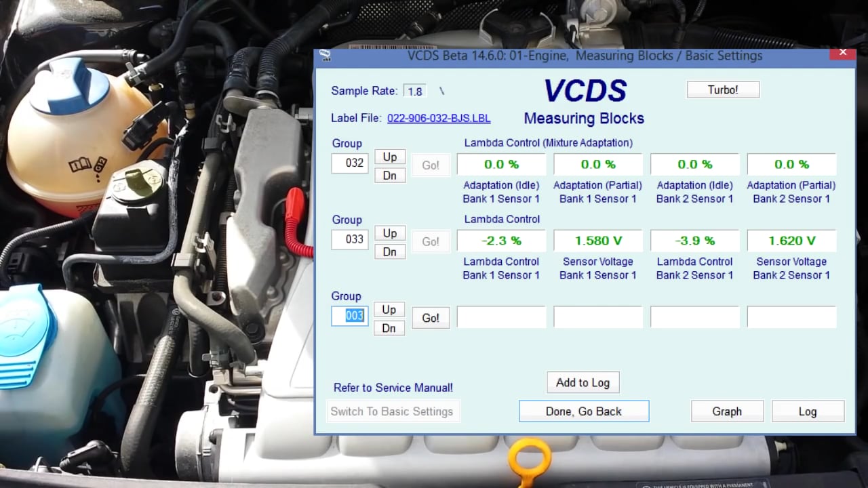Click the 1.580 V sensor voltage value
Viewport: 868px width, 488px height.
598,241
